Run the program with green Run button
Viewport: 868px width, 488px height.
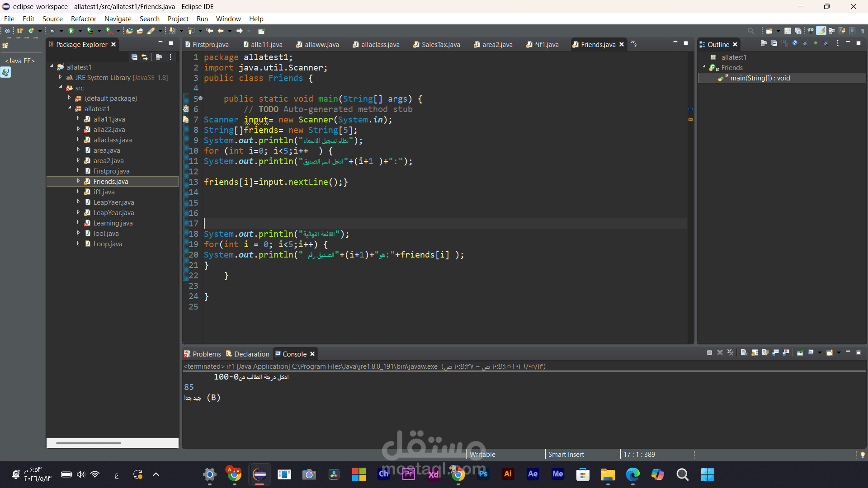pos(71,31)
